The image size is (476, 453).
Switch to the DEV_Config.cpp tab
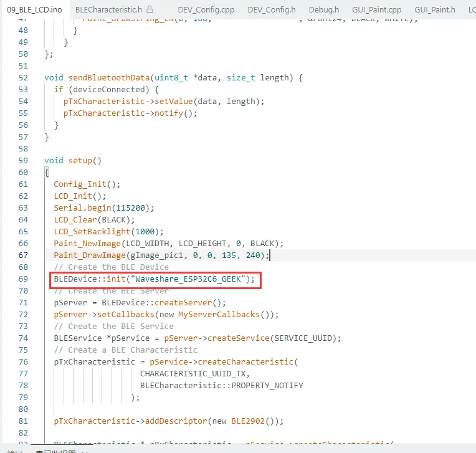pos(206,10)
